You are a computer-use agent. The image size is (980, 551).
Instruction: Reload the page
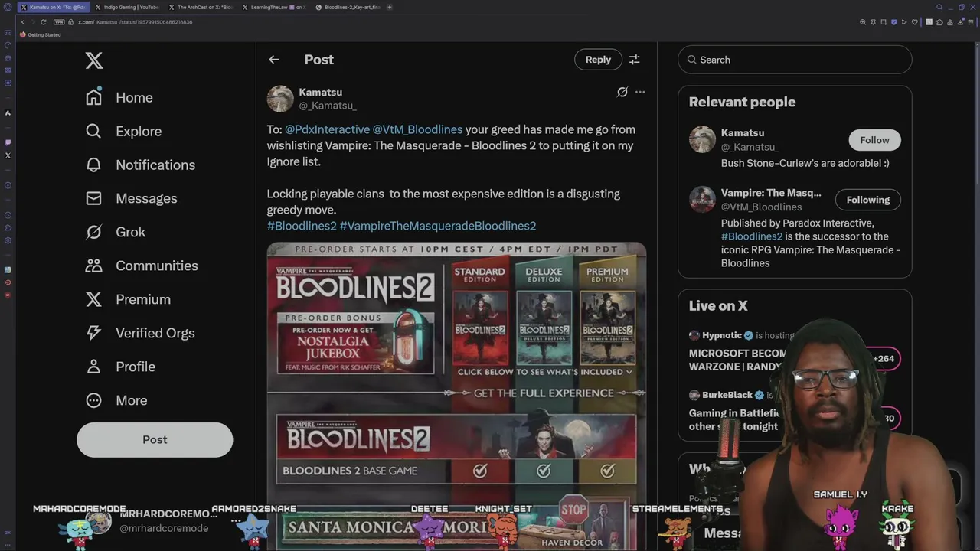(43, 22)
